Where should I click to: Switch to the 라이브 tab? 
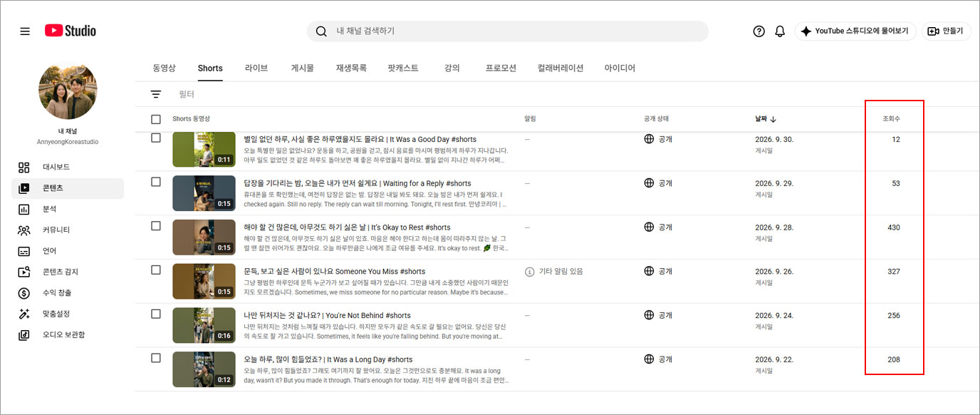(256, 68)
